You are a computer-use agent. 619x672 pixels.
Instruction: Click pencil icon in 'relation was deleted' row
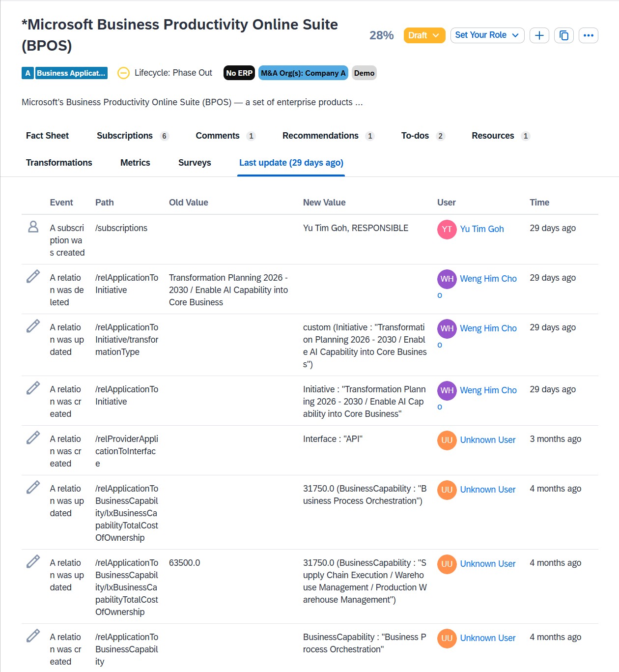click(x=33, y=276)
